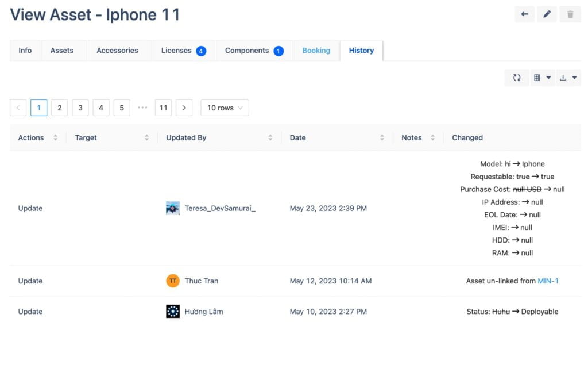Expand the download export dropdown
The image size is (588, 368).
[x=568, y=78]
